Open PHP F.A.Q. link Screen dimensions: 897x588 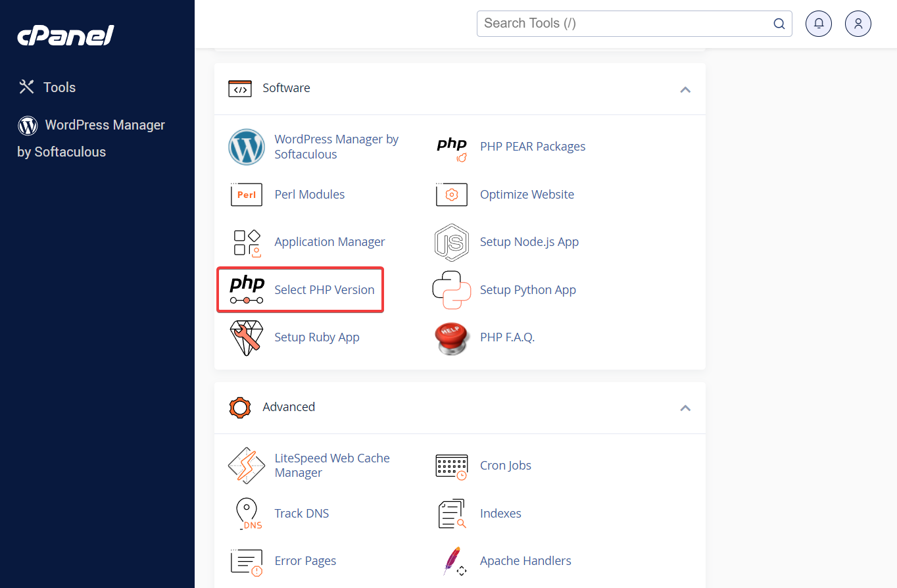(x=508, y=337)
